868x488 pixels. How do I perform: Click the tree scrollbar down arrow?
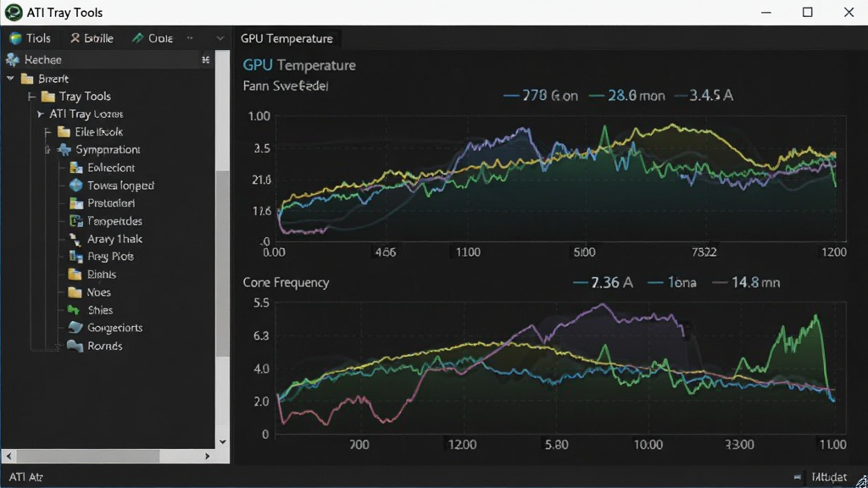223,441
